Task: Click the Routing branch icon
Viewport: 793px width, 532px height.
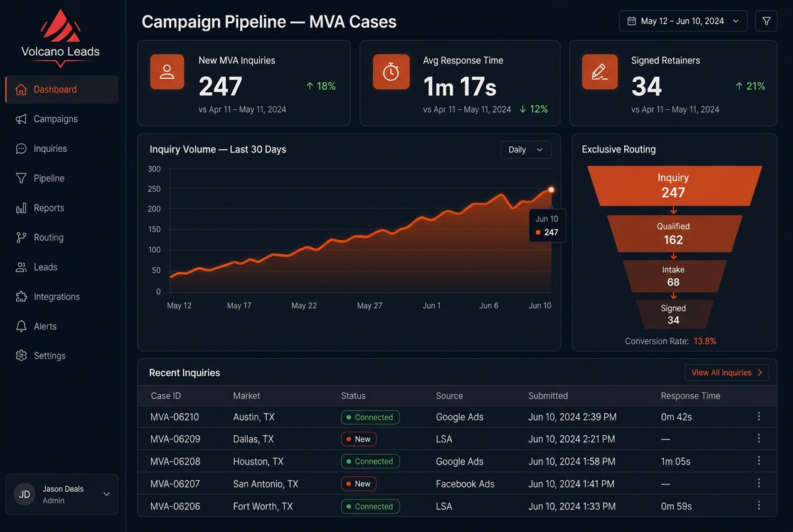Action: pyautogui.click(x=21, y=237)
